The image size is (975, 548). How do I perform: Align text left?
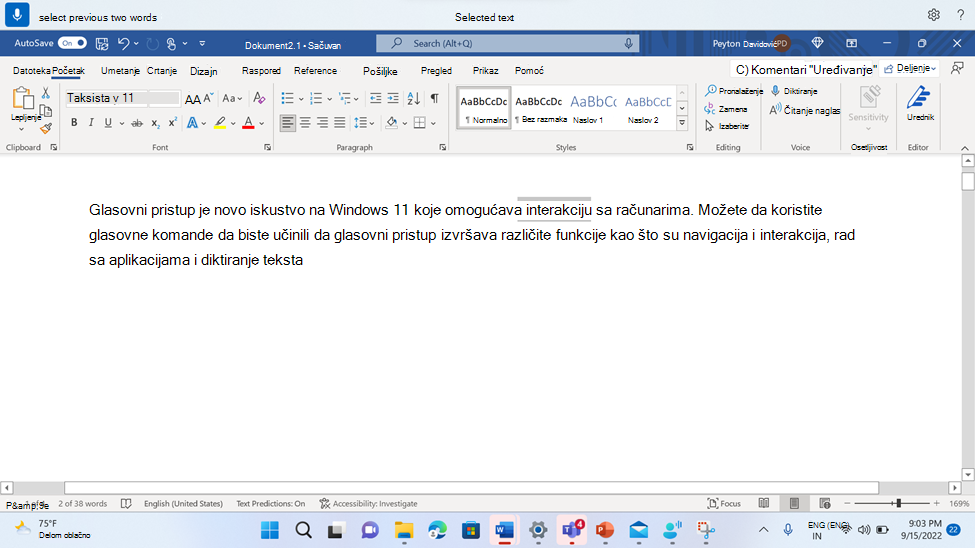(x=287, y=123)
